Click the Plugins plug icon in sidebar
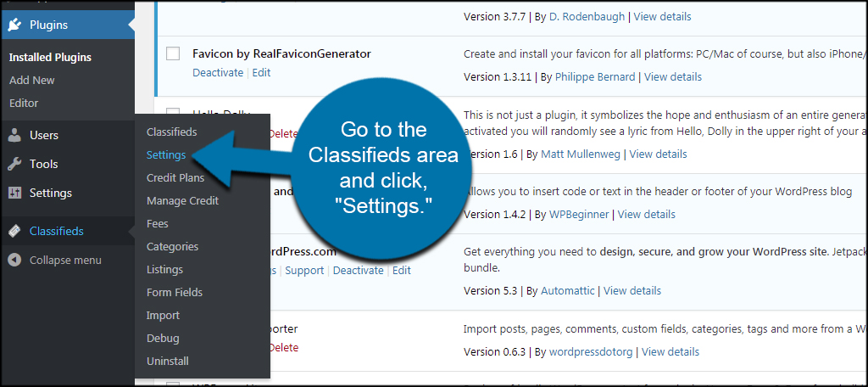This screenshot has height=387, width=868. [x=15, y=25]
